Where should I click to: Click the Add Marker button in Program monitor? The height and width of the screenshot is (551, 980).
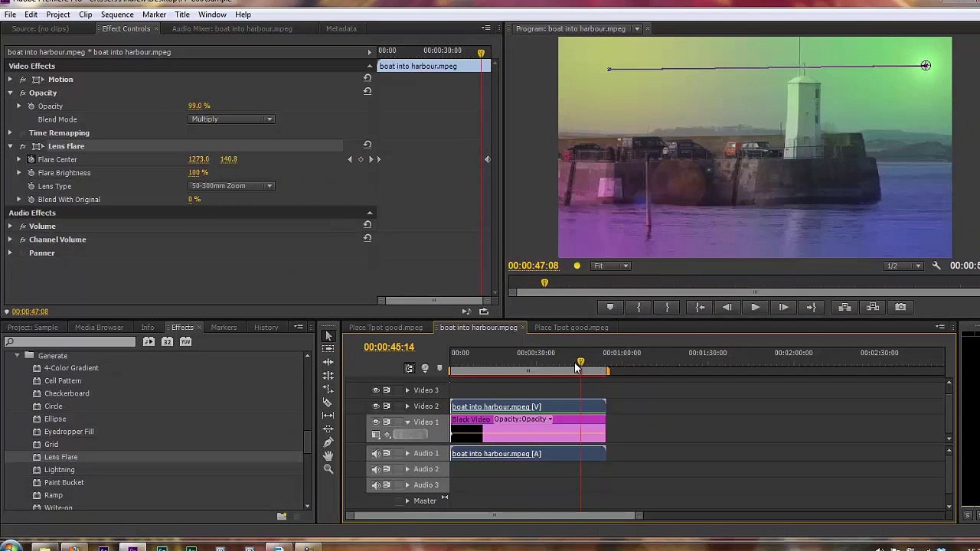coord(610,307)
